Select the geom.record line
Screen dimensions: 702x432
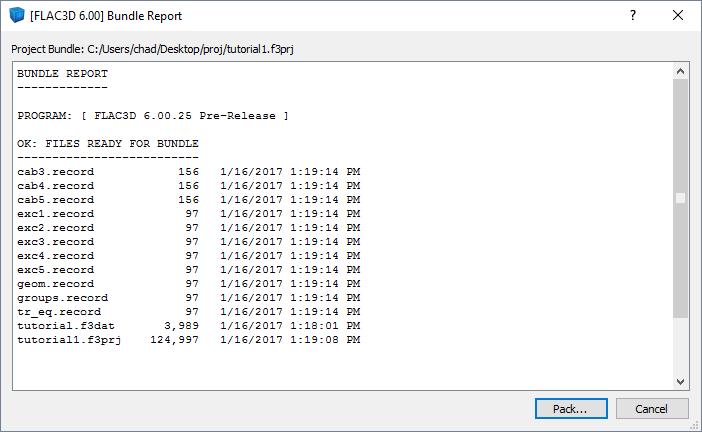[x=189, y=284]
